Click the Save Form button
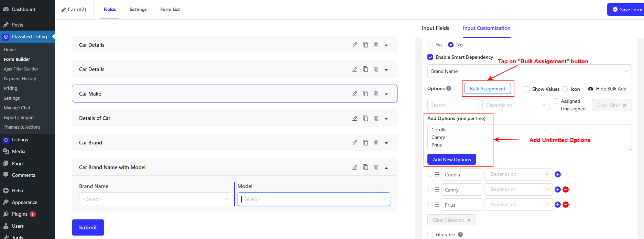This screenshot has height=239, width=644. (626, 10)
